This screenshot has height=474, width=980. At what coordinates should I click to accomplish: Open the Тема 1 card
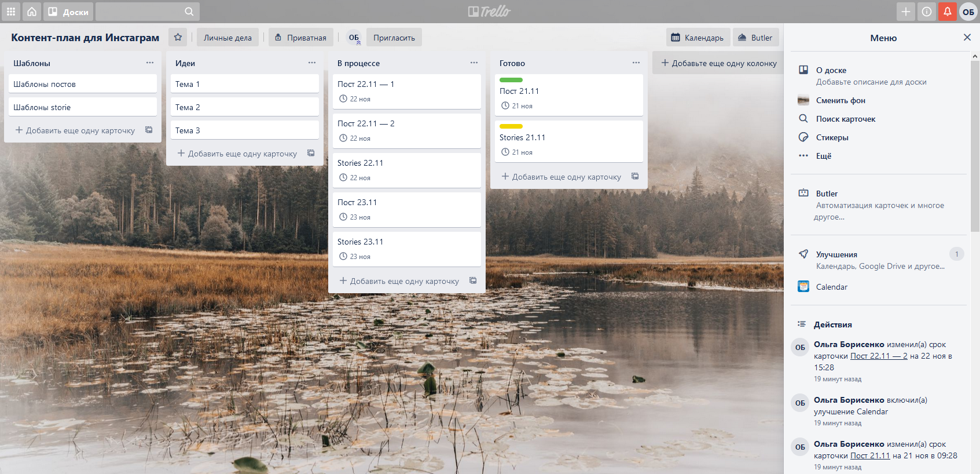point(245,83)
